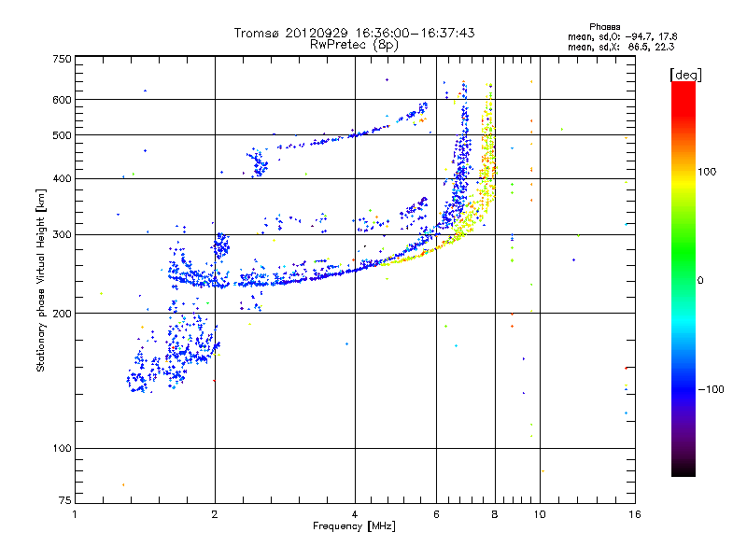This screenshot has width=747, height=560.
Task: Click the 'Stationary phase Virtual Height [km]' axis title
Action: [41, 280]
